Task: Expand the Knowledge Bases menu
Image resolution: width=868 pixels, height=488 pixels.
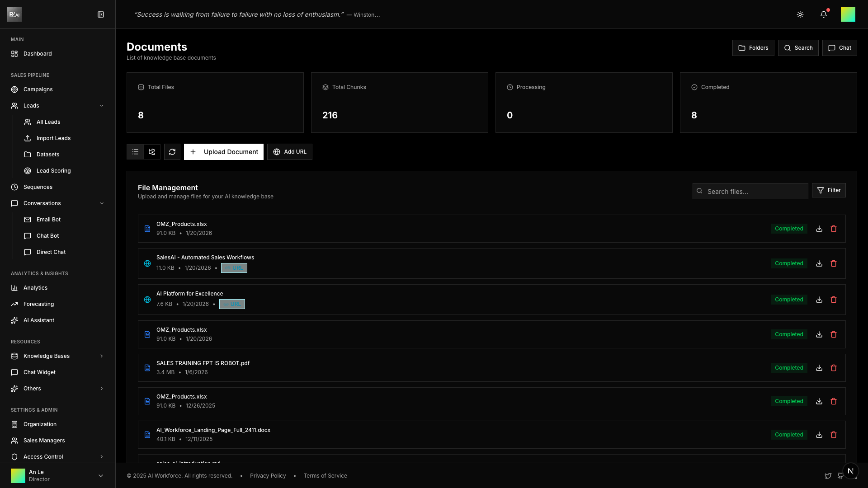Action: [x=102, y=356]
